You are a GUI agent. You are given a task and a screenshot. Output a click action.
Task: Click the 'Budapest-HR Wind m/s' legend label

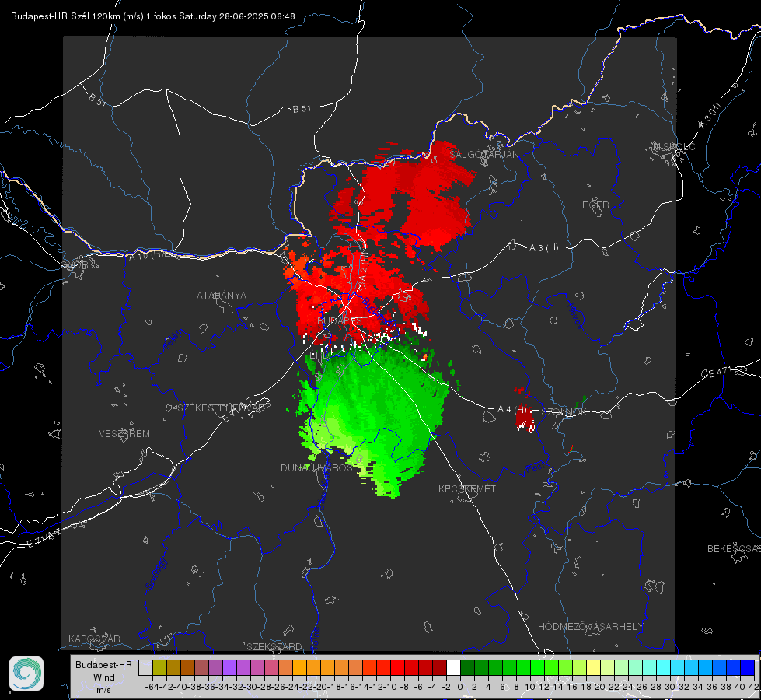pyautogui.click(x=103, y=677)
